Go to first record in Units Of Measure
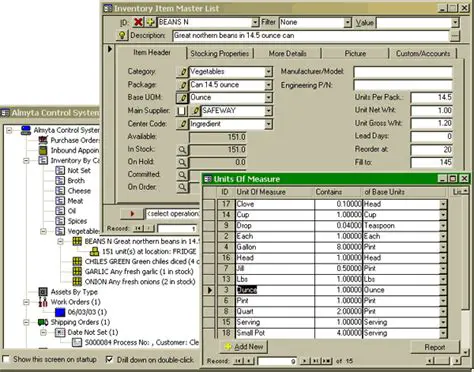 click(x=239, y=361)
